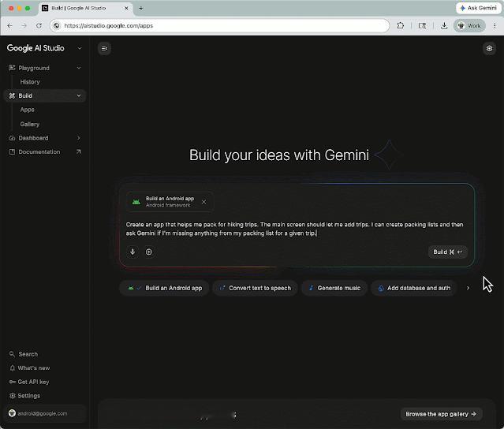Click the browser back arrow
The width and height of the screenshot is (504, 429).
10,26
